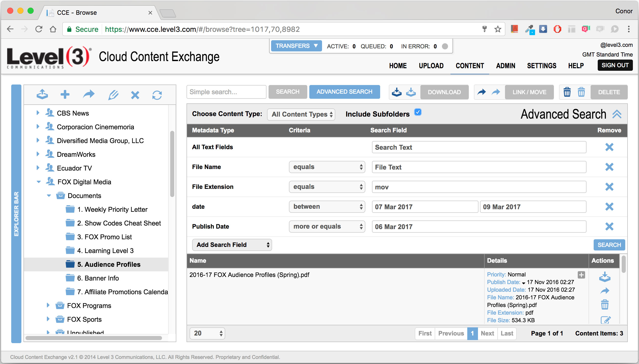Open the TRANSFERS dropdown

click(x=296, y=46)
